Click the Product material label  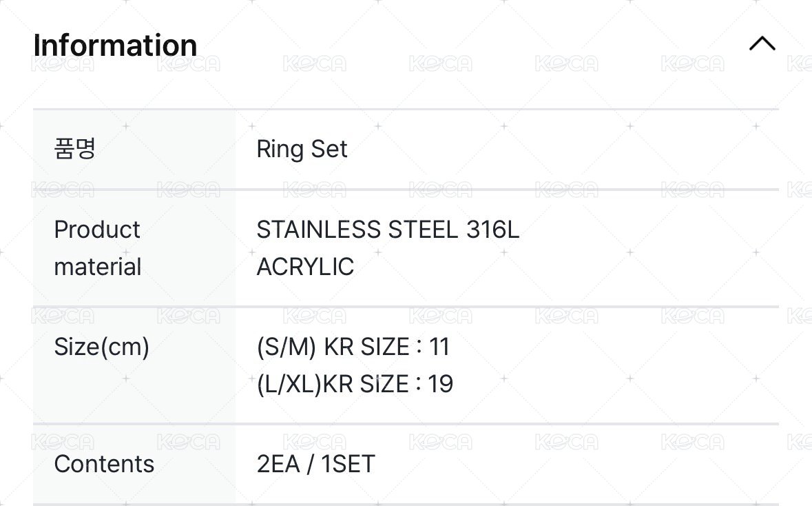click(98, 247)
